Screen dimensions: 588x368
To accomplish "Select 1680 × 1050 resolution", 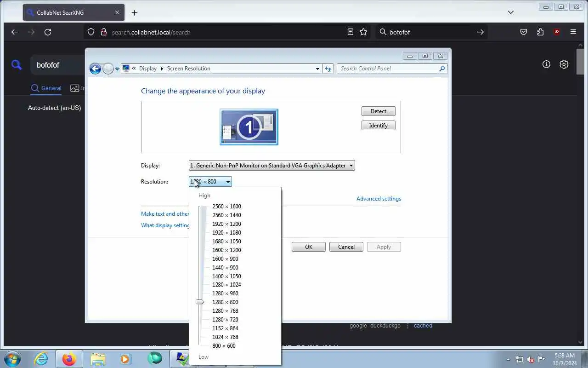I will (226, 241).
